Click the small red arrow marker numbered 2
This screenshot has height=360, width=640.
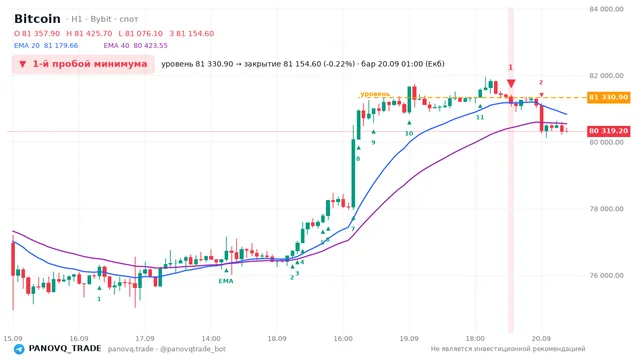541,95
